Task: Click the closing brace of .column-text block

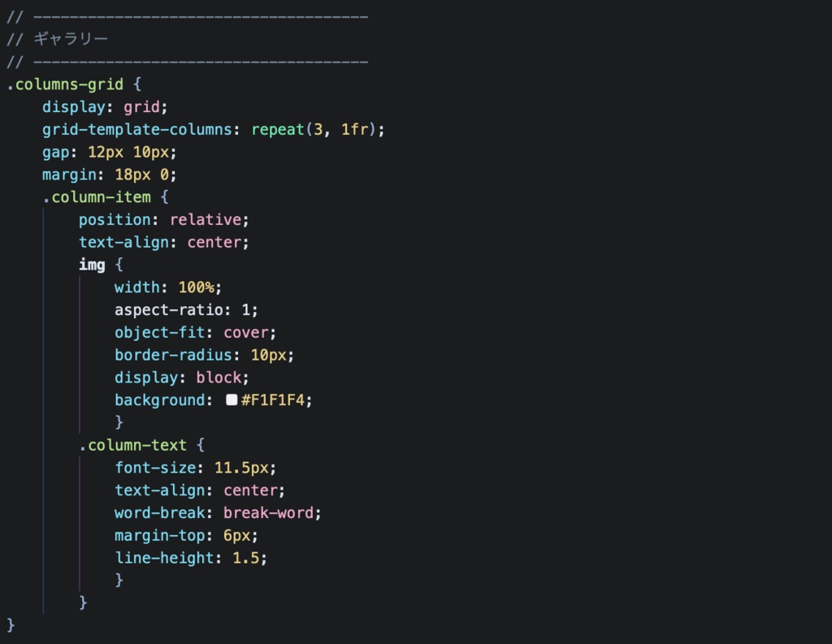Action: [x=119, y=580]
